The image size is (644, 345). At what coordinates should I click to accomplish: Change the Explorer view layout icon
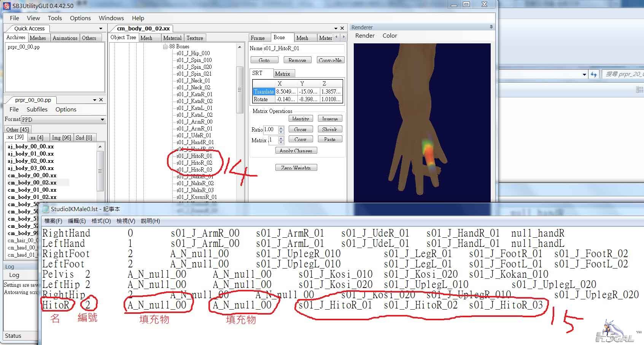coord(639,90)
